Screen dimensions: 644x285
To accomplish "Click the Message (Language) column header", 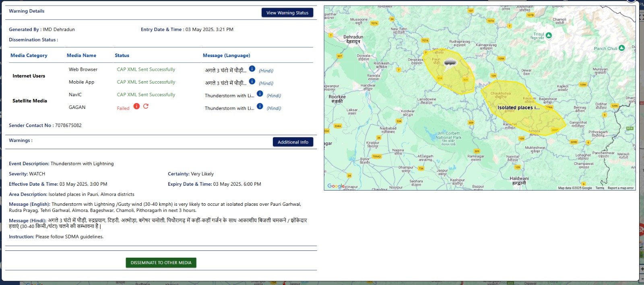I will pyautogui.click(x=227, y=55).
